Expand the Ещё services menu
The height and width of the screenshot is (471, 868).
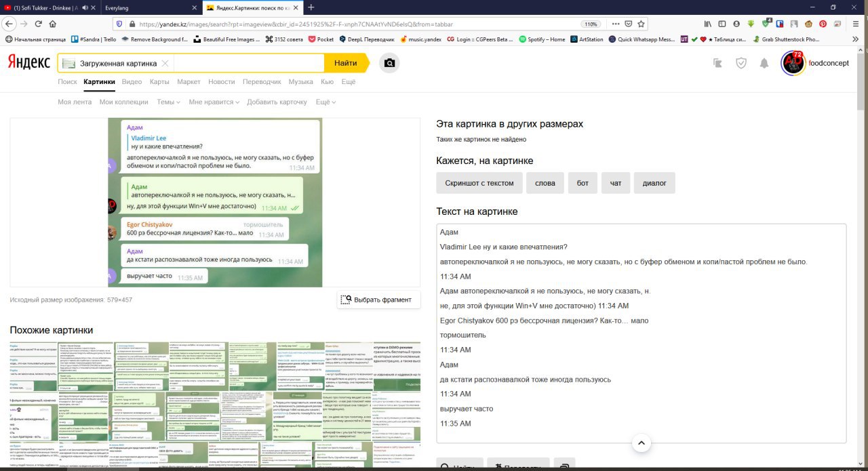[x=348, y=82]
